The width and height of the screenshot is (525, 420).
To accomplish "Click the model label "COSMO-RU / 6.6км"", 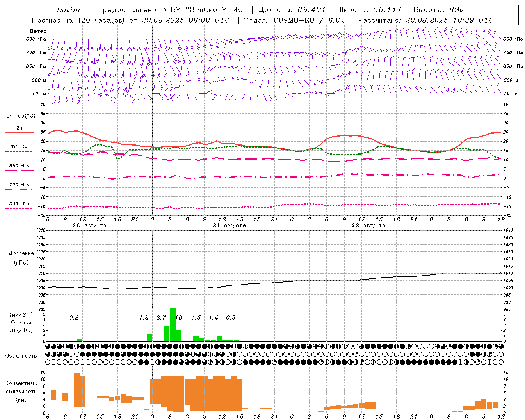I will 311,20.
